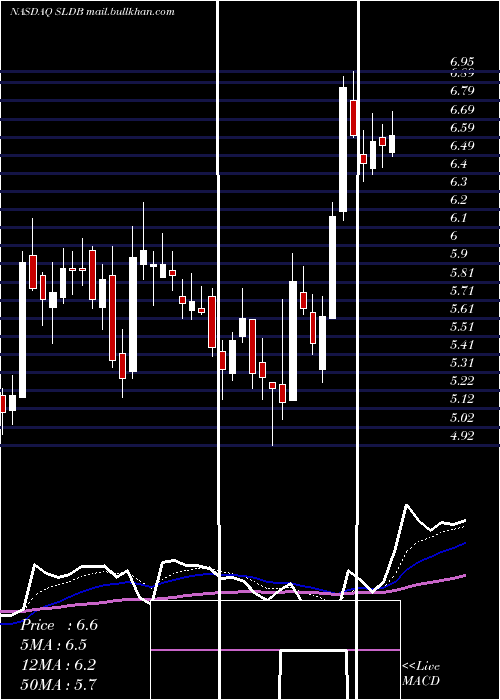The image size is (500, 700).
Task: Click the 6.79 price axis label
Action: tap(462, 91)
